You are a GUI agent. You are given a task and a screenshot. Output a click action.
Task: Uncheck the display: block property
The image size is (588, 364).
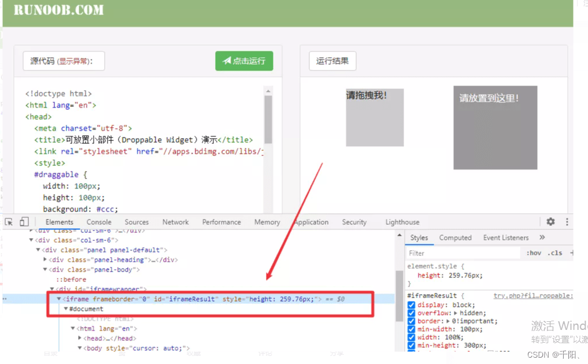tap(411, 305)
